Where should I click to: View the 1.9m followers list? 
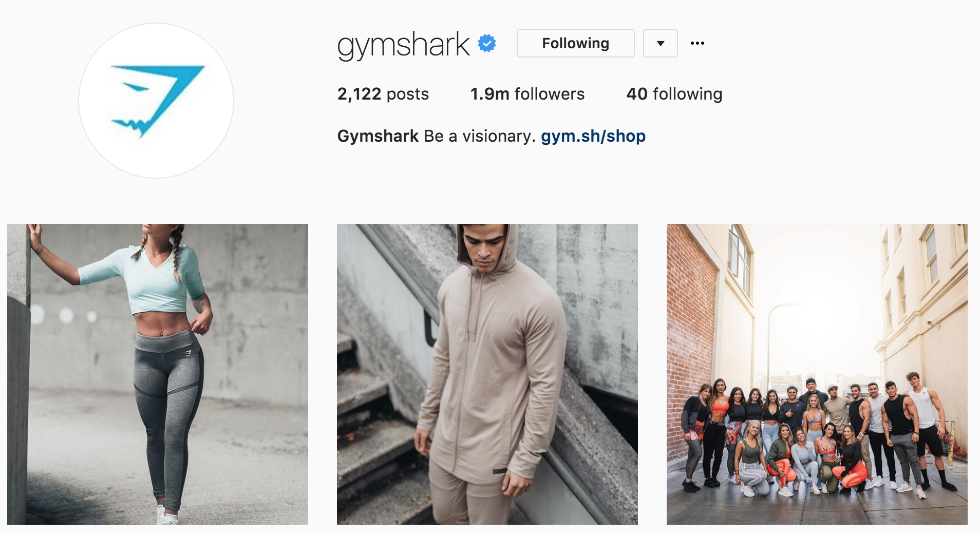[x=527, y=94]
